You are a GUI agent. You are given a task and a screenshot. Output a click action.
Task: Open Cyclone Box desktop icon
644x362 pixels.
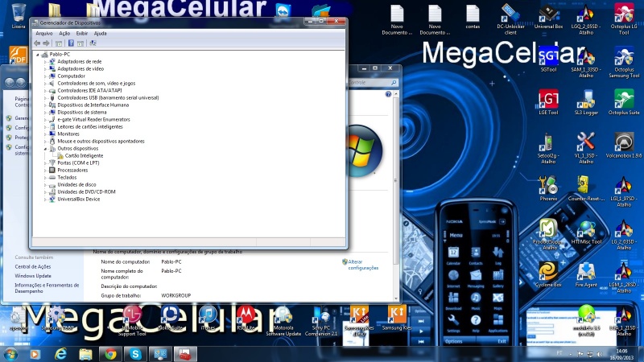click(548, 275)
